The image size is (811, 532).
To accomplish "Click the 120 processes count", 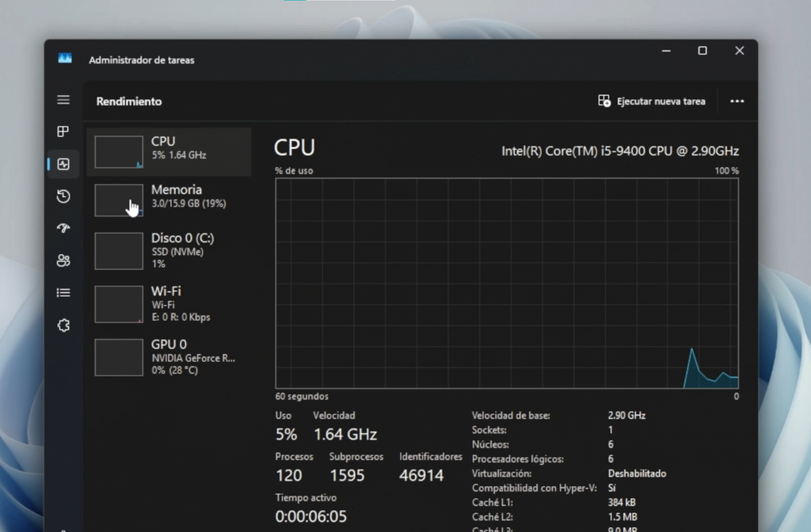I will coord(288,476).
